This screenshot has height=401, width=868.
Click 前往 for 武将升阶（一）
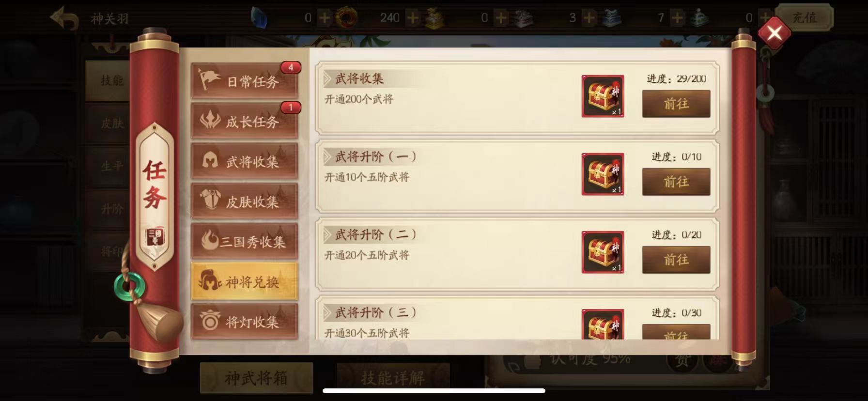point(676,182)
